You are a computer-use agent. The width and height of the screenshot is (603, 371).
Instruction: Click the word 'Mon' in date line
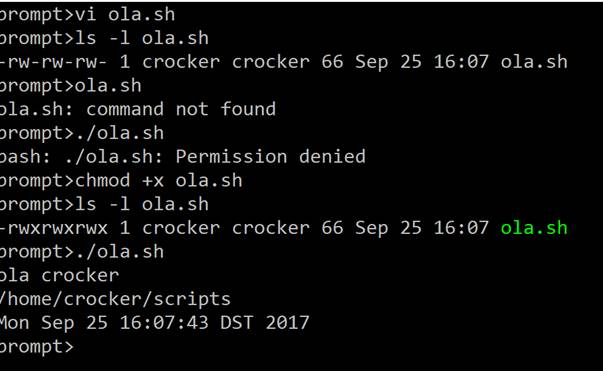coord(15,323)
